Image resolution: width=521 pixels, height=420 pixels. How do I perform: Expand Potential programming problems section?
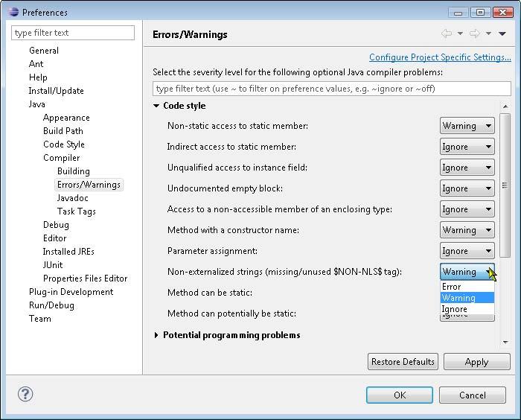point(156,335)
